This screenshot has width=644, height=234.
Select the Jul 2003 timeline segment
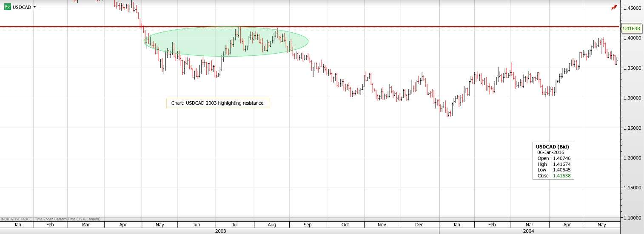click(234, 225)
